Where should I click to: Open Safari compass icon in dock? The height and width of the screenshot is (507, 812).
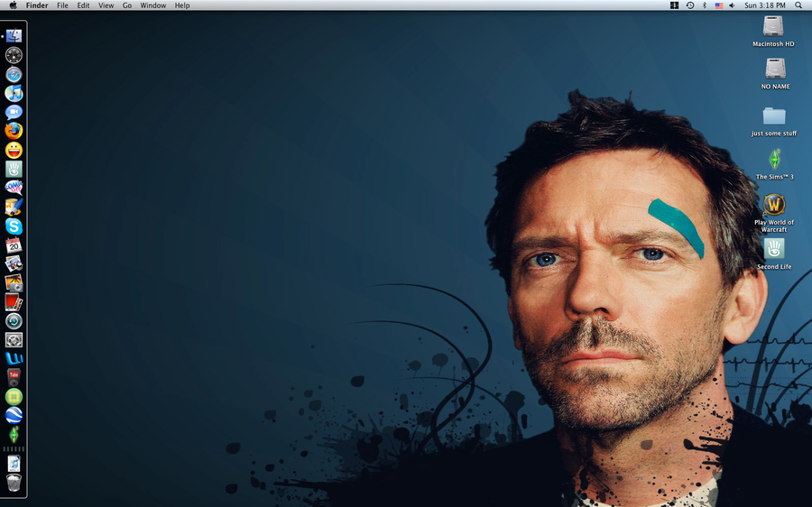(x=14, y=74)
